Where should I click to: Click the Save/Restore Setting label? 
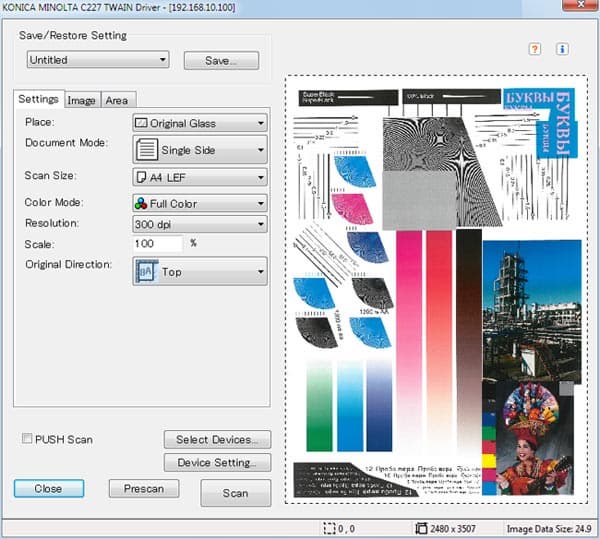coord(73,36)
